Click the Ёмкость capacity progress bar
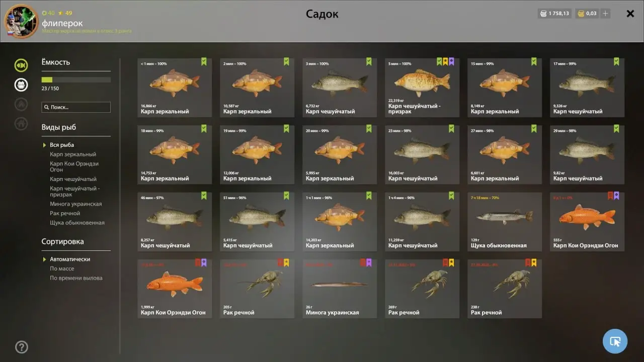644x362 pixels. 76,79
